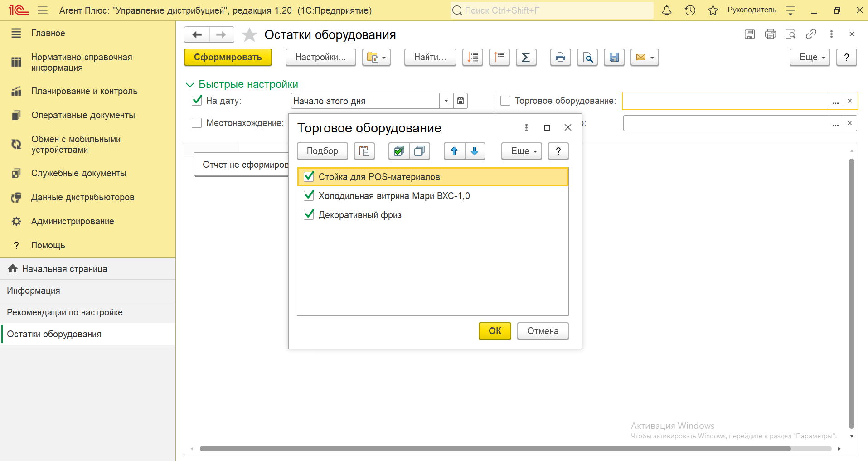Clear Торговое оборудование field with x
This screenshot has width=868, height=461.
tap(850, 101)
